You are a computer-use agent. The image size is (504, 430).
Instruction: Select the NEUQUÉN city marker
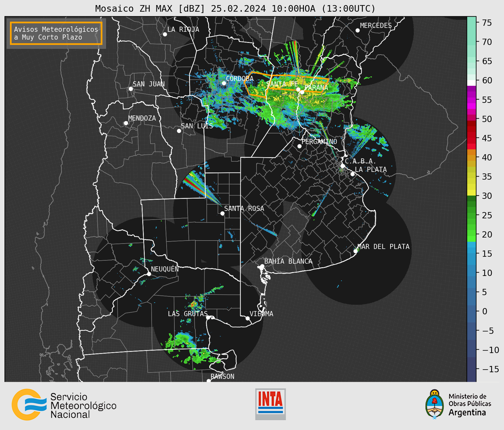(149, 274)
